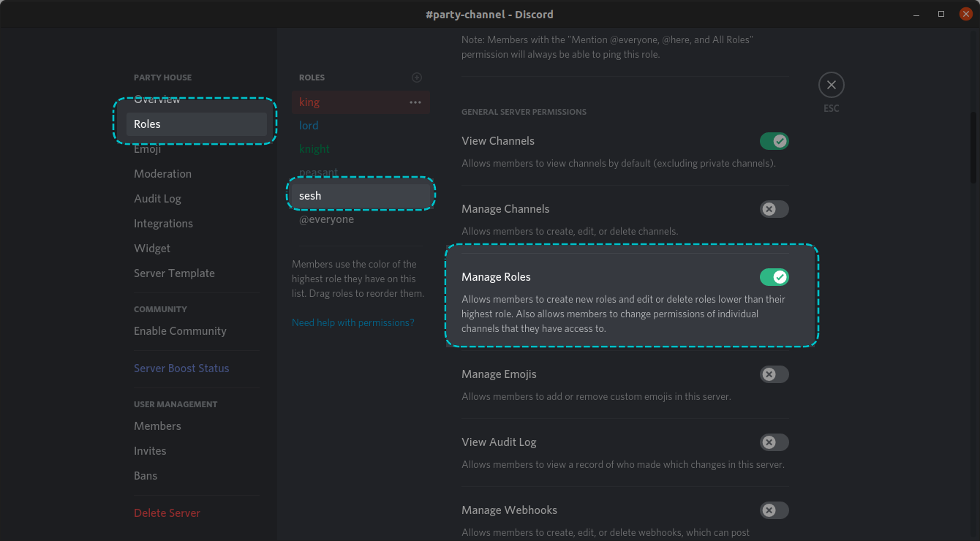Open Server Boost Status
The image size is (980, 541).
pos(181,368)
